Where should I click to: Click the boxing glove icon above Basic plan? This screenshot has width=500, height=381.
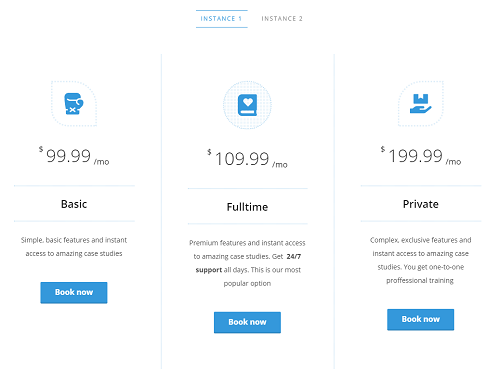click(x=74, y=104)
